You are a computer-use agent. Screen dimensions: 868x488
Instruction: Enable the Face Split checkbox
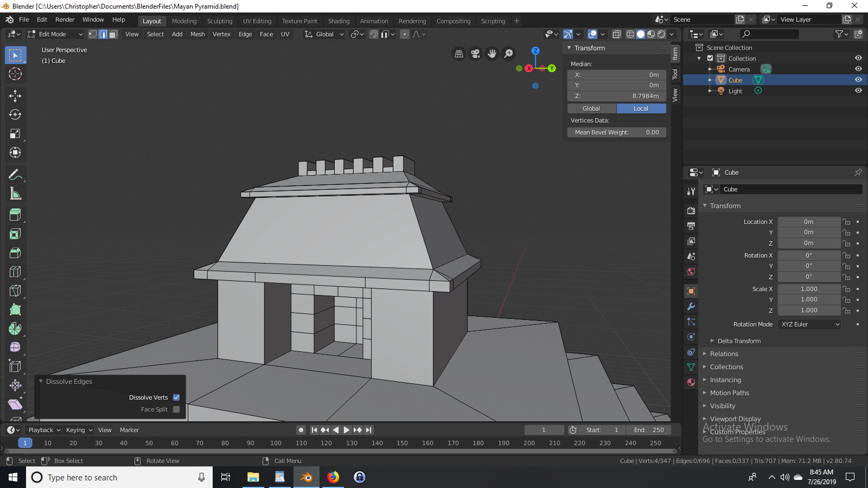pyautogui.click(x=176, y=409)
